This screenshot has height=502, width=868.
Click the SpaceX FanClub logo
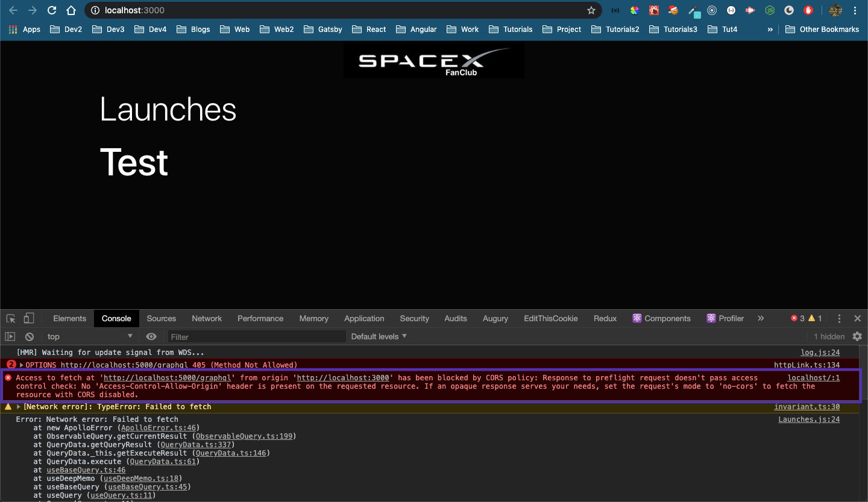[433, 60]
